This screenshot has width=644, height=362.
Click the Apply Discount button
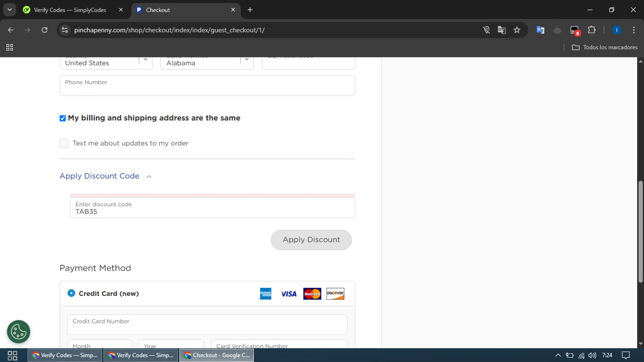point(311,240)
